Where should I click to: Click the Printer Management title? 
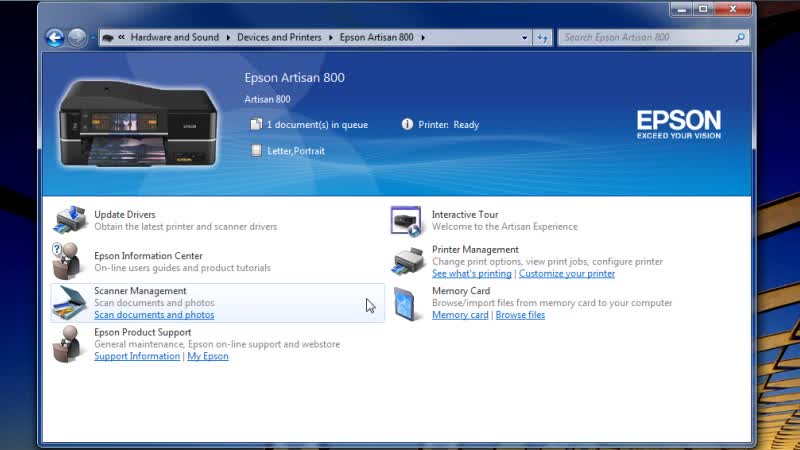475,249
